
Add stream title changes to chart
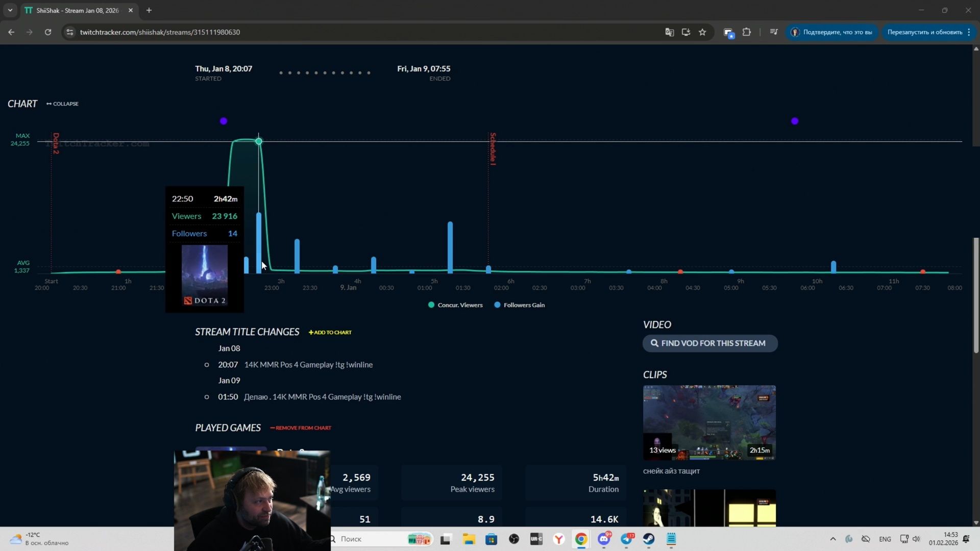pyautogui.click(x=330, y=332)
